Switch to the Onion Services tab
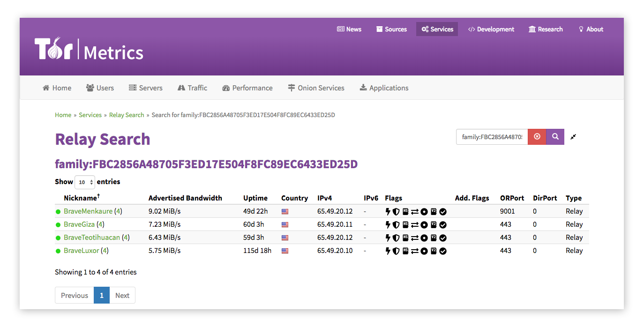The image size is (644, 327). pos(316,88)
